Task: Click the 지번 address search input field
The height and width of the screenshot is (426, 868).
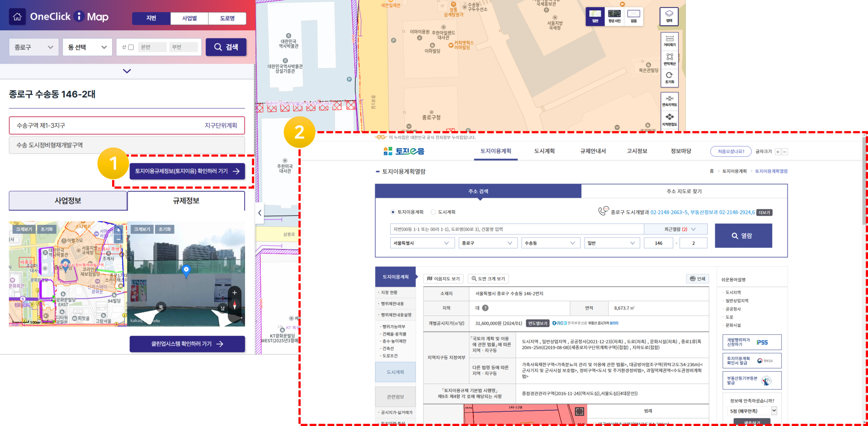Action: [517, 229]
